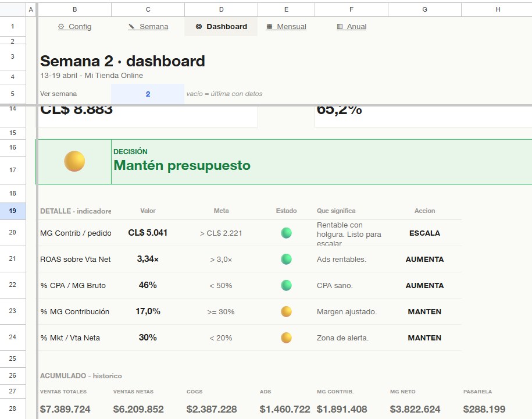Click the yellow decision status circle
This screenshot has width=532, height=419.
(x=74, y=161)
